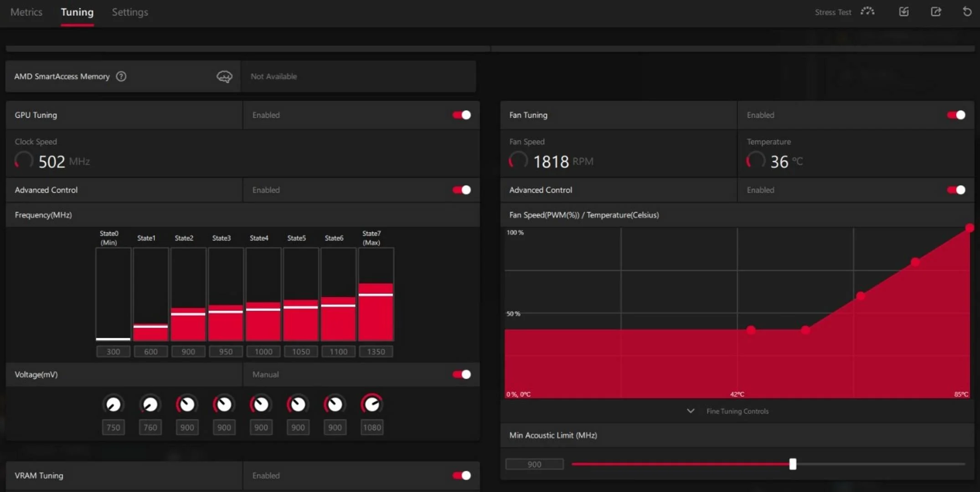Screen dimensions: 980x492
Task: Click the reset tuning icon
Action: tap(967, 12)
